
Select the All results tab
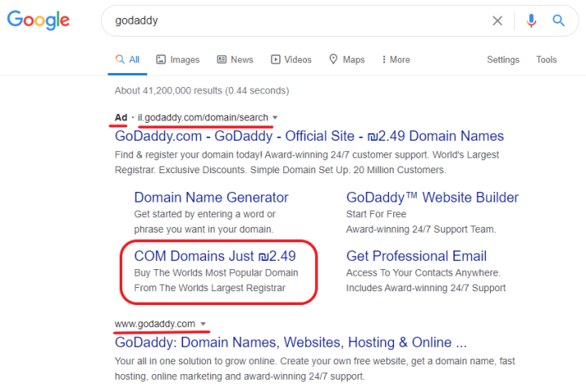tap(128, 59)
